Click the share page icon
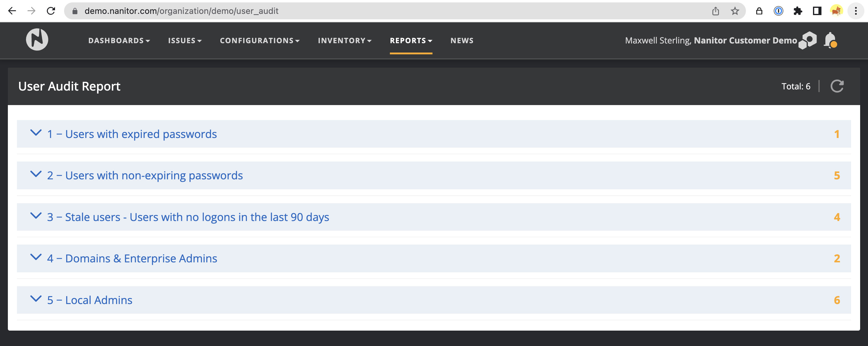Viewport: 868px width, 346px height. point(716,11)
